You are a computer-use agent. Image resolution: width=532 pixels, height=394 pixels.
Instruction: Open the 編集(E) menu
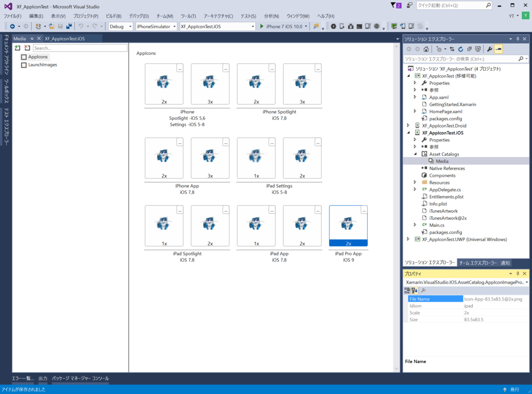coord(36,16)
